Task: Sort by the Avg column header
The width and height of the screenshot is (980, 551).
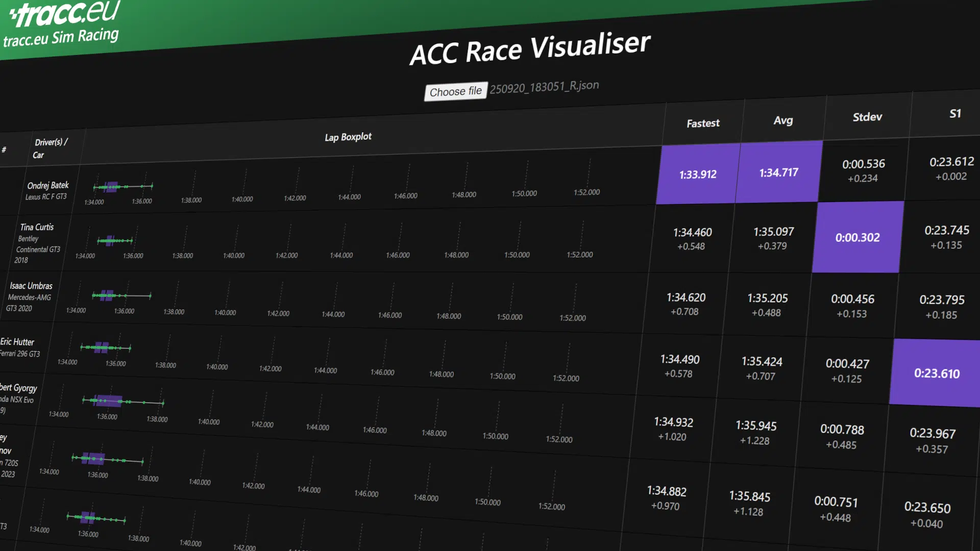Action: pos(783,120)
